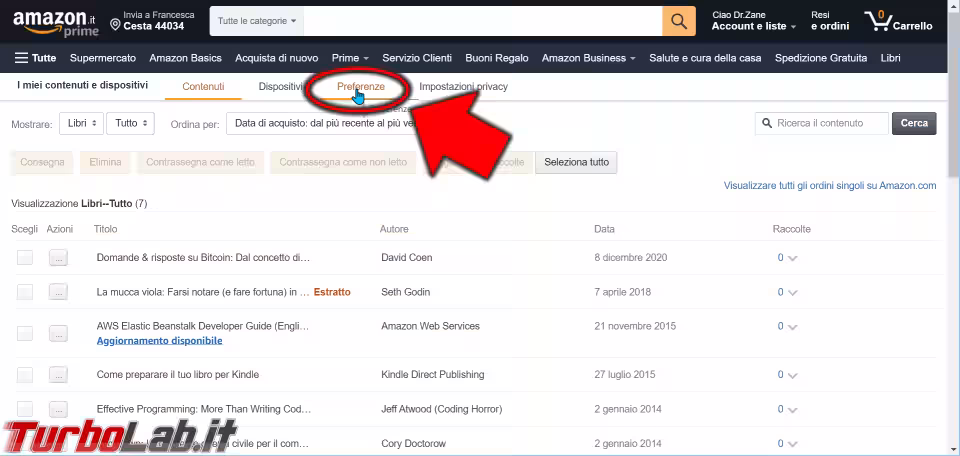
Task: Open actions menu for La mucca viola
Action: point(58,293)
